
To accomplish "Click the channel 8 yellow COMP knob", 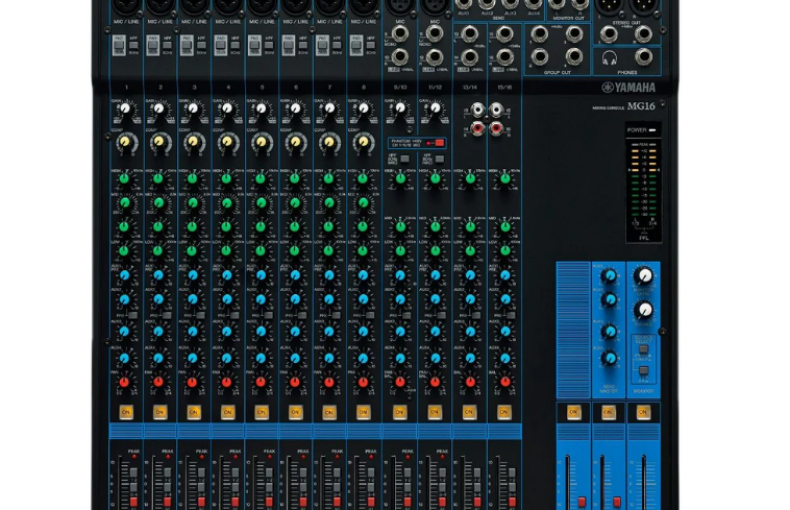I will point(363,142).
